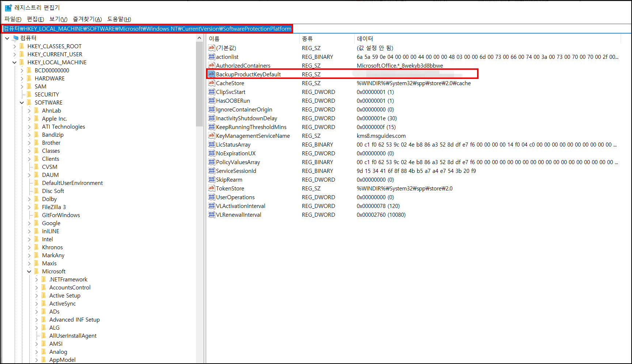This screenshot has height=364, width=632.
Task: Click the IgnoreContainerOrigin DWORD icon
Action: click(212, 109)
